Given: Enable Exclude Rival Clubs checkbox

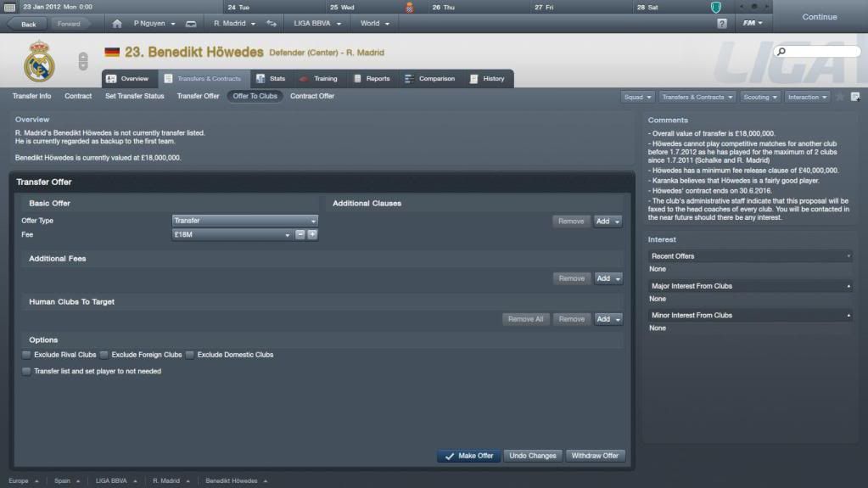Looking at the screenshot, I should point(26,355).
